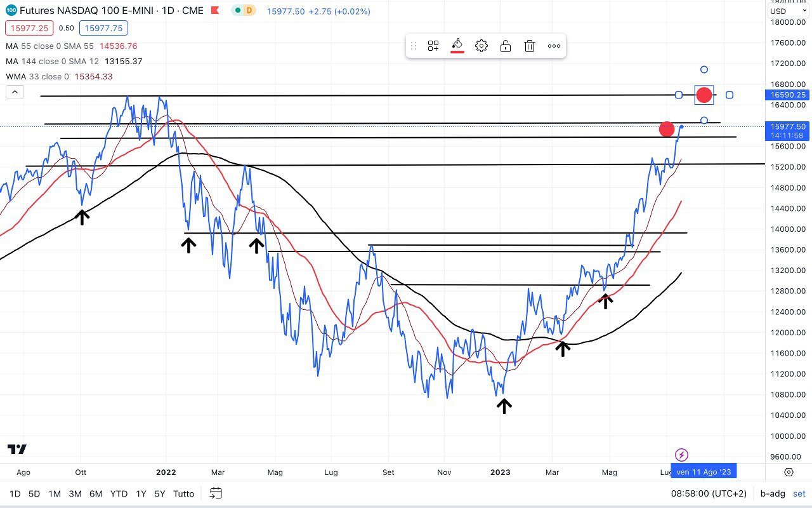Open chart settings gear beside the time axis
The image size is (812, 508).
pos(789,472)
